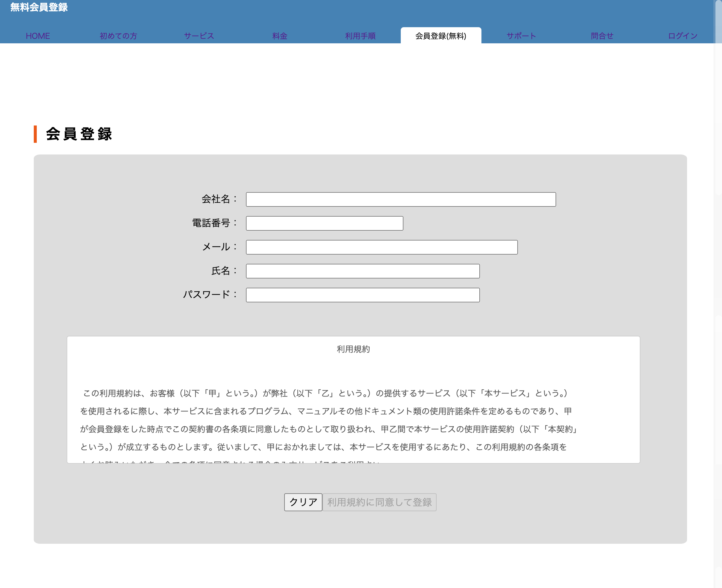This screenshot has width=722, height=588.
Task: Click 利用規約に同意して登録 submit button
Action: (379, 502)
